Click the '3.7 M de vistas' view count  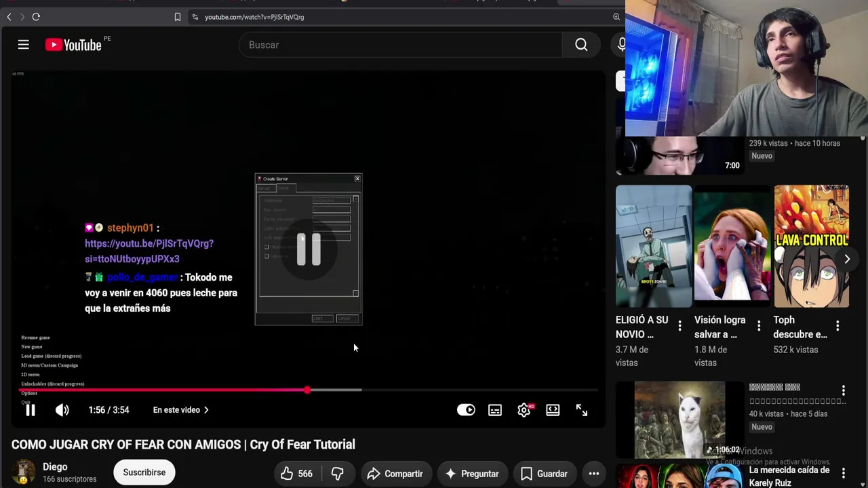pyautogui.click(x=632, y=356)
